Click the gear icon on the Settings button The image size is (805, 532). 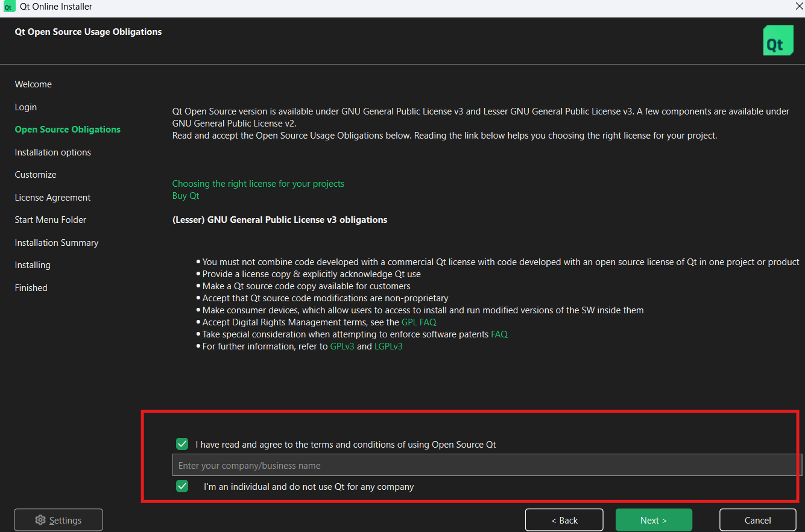[x=40, y=520]
